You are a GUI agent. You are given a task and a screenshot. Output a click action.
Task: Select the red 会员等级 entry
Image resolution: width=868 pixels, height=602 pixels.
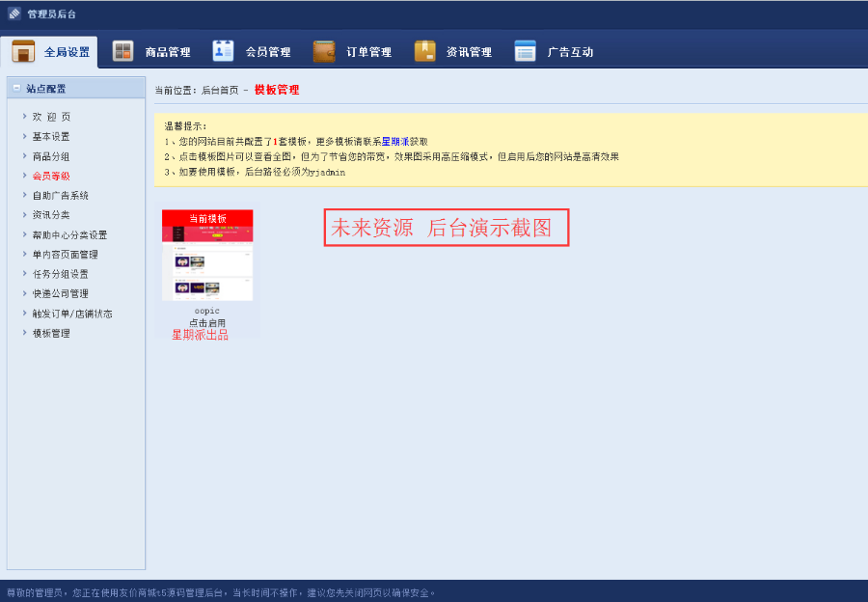coord(51,176)
